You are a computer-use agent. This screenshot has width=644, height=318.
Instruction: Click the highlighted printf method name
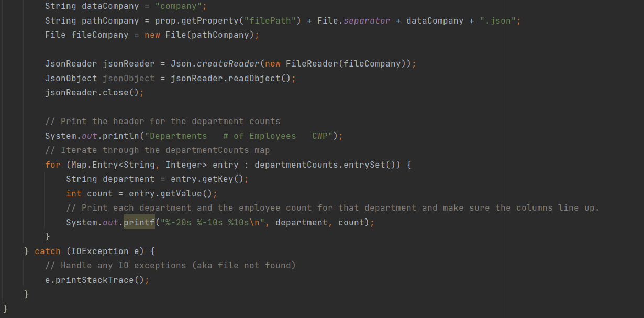[x=139, y=223]
